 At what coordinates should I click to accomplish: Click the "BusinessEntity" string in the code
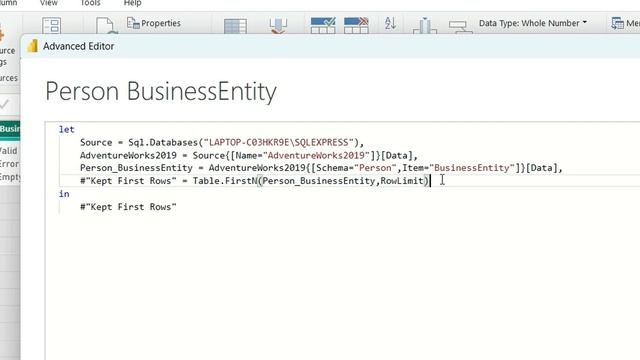click(x=472, y=168)
